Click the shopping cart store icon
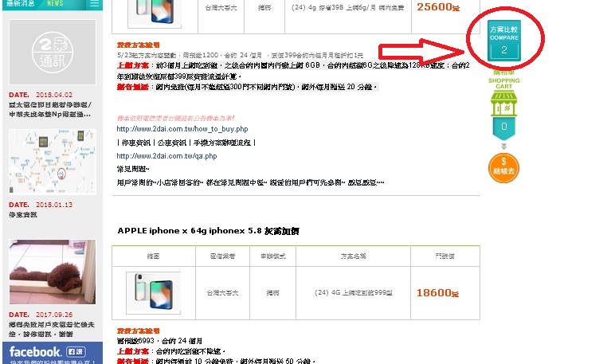Image resolution: width=611 pixels, height=364 pixels. coord(503,104)
